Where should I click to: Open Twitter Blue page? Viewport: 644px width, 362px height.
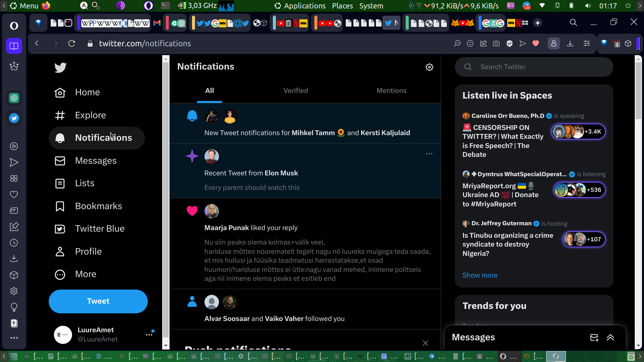point(90,229)
